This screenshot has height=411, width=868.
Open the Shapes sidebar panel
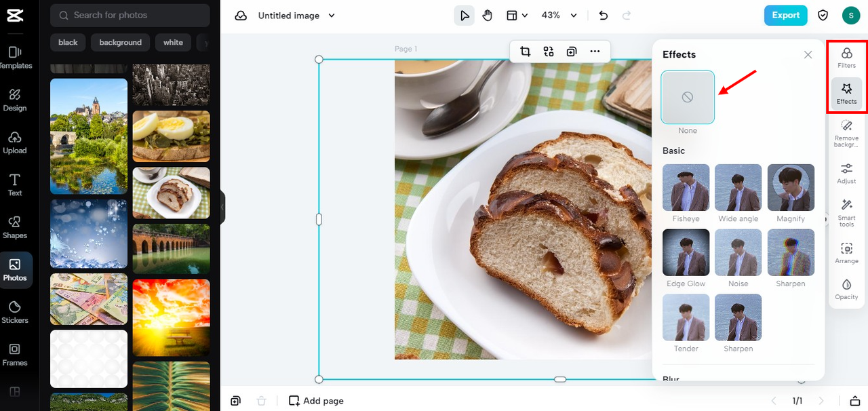tap(15, 227)
